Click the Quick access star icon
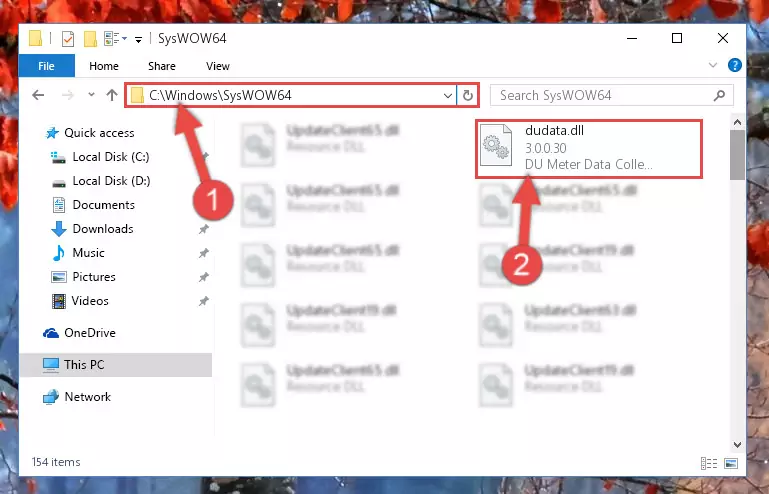This screenshot has width=769, height=494. [x=52, y=133]
